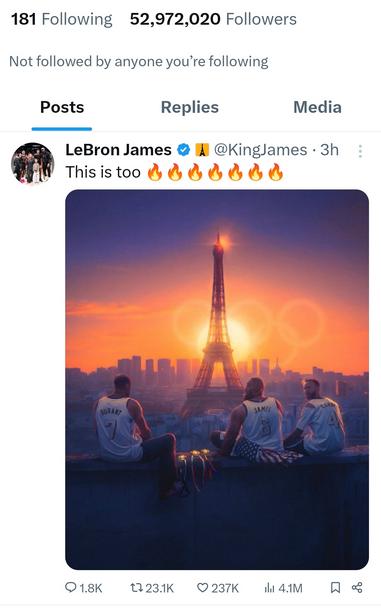Click the LeBron James display name
Screen dimensions: 381x609
(x=118, y=150)
